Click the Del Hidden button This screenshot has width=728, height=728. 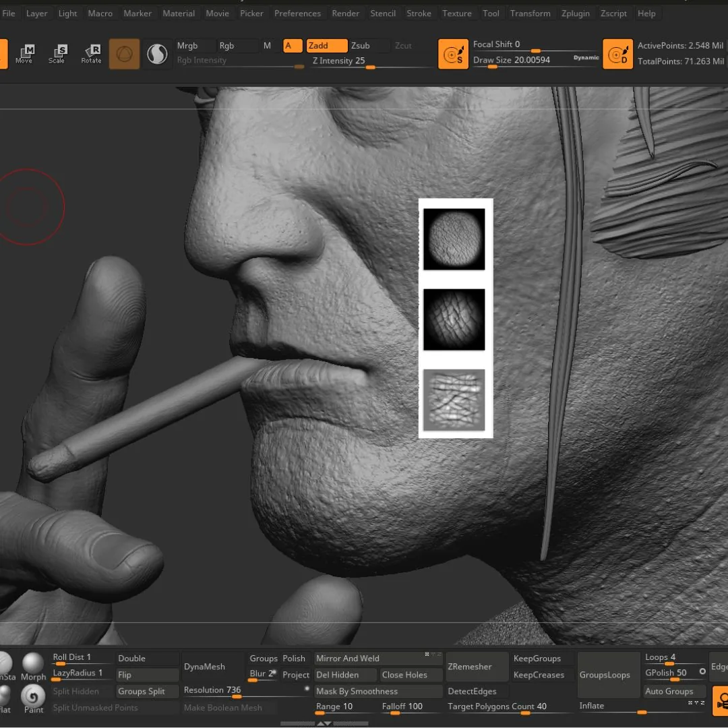click(345, 675)
